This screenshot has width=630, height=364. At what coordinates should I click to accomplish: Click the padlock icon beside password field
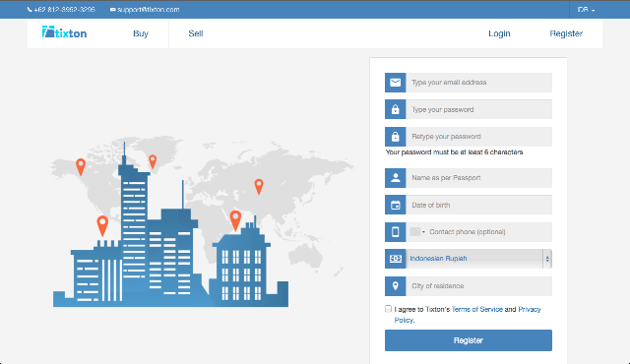396,109
